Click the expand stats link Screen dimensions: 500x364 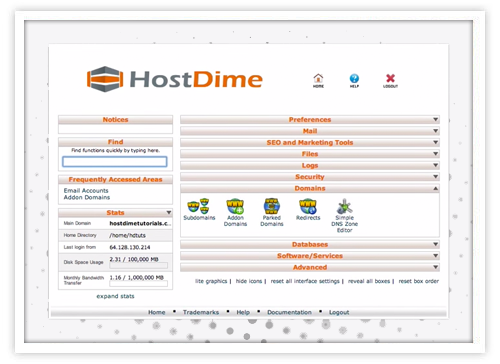point(115,296)
